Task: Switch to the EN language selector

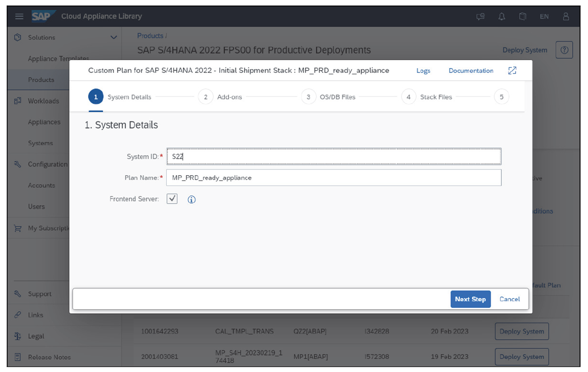Action: [544, 16]
